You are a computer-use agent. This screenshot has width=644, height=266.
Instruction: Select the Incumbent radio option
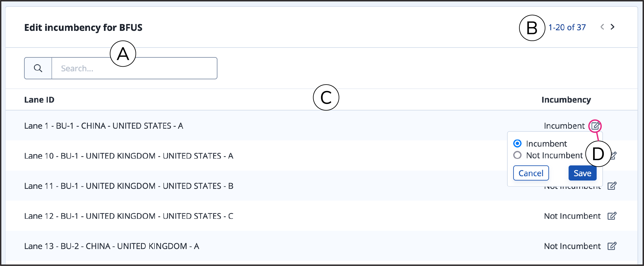[x=518, y=143]
